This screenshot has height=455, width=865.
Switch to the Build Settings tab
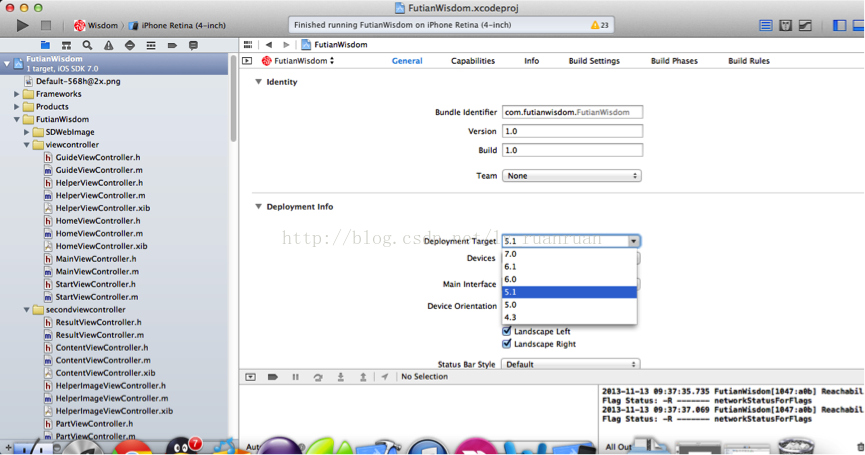[594, 61]
